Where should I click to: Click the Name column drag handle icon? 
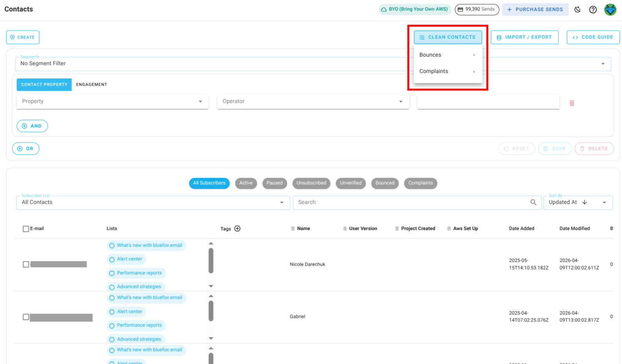(x=293, y=229)
